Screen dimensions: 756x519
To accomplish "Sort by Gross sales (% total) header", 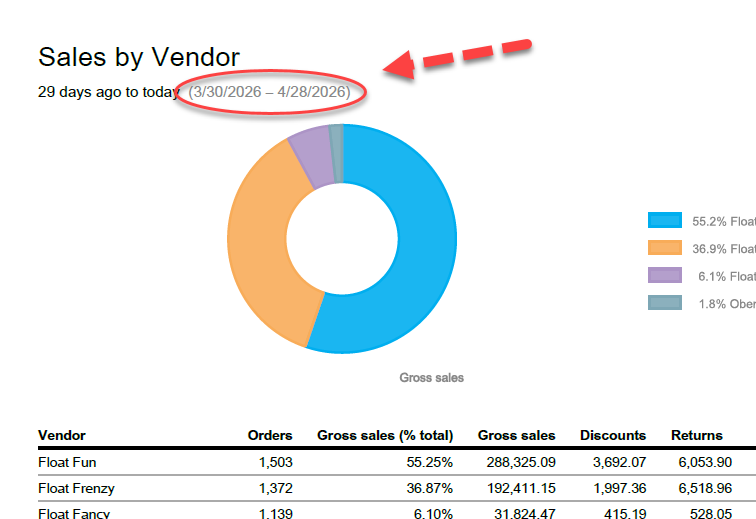I will (x=385, y=435).
